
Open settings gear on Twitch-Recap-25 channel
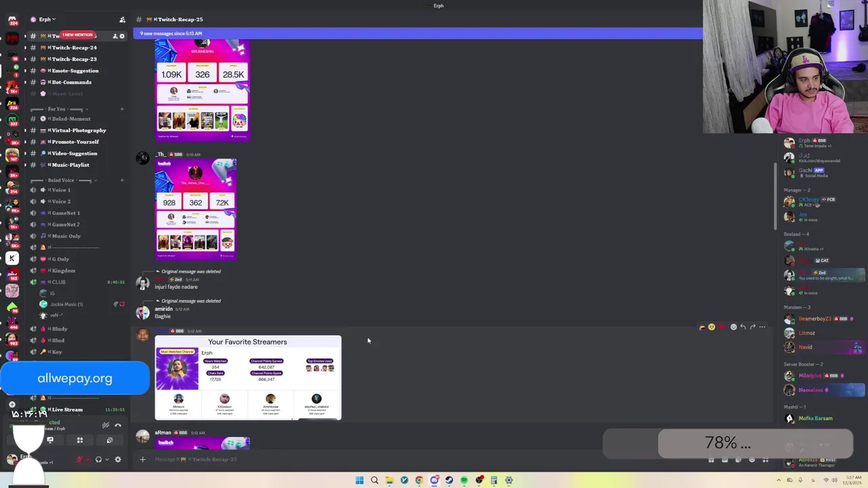coord(122,36)
